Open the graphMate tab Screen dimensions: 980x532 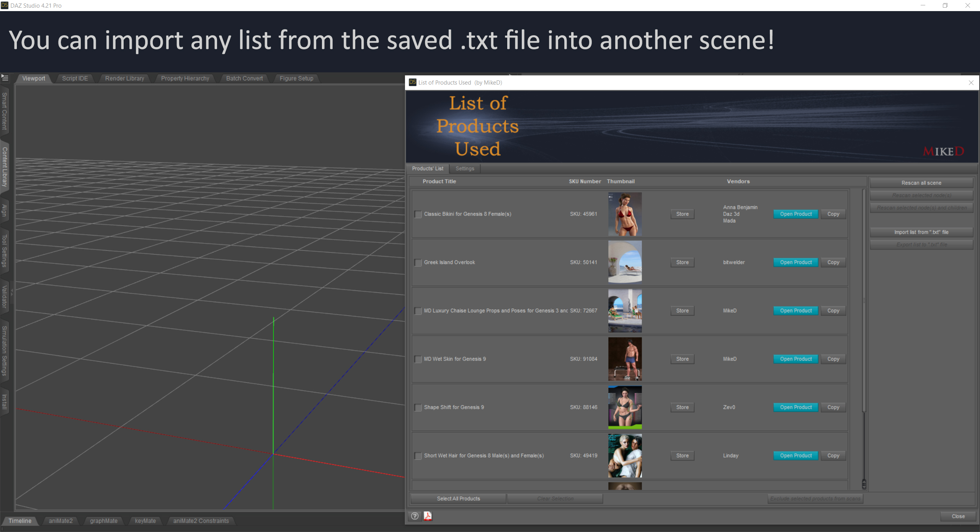click(x=104, y=521)
